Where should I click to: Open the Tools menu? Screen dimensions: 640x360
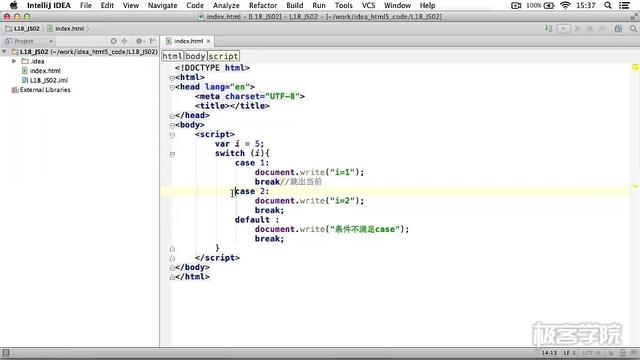344,5
